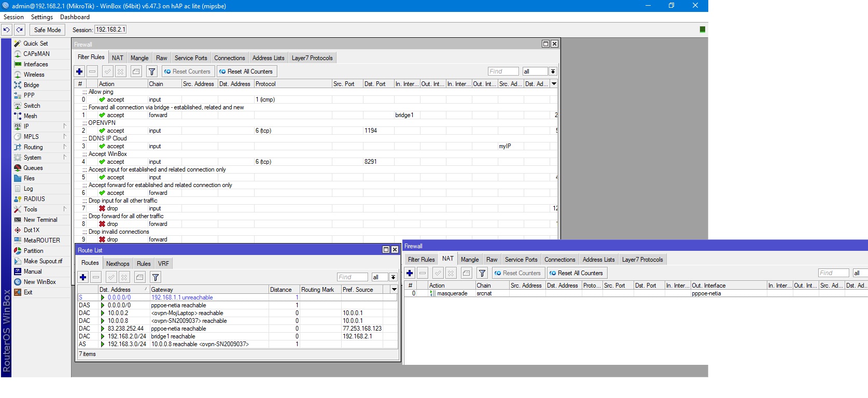Open Wireless from the sidebar

pyautogui.click(x=34, y=75)
